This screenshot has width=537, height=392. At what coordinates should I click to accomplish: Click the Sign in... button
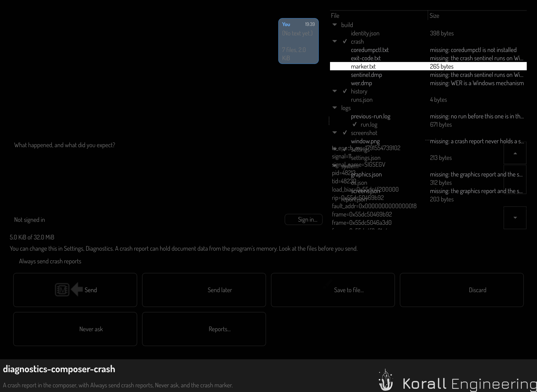[x=304, y=219]
